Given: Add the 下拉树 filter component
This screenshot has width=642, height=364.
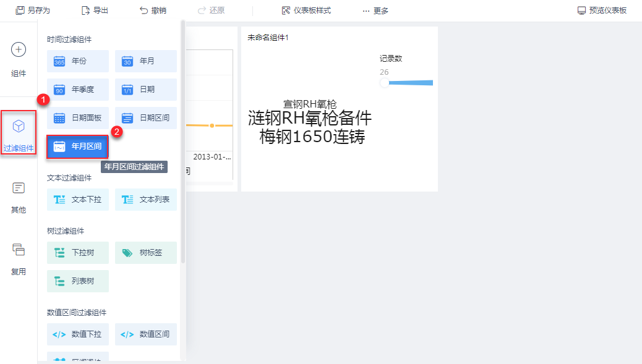Looking at the screenshot, I should [78, 253].
